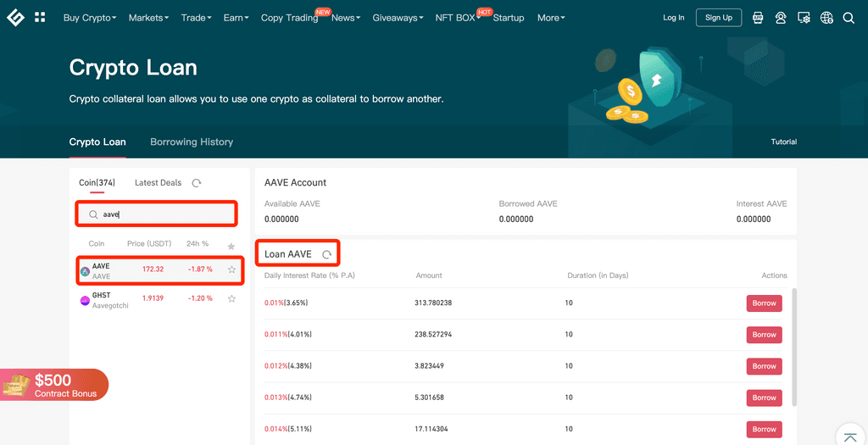Image resolution: width=868 pixels, height=445 pixels.
Task: Expand the Giveaways menu
Action: (x=398, y=18)
